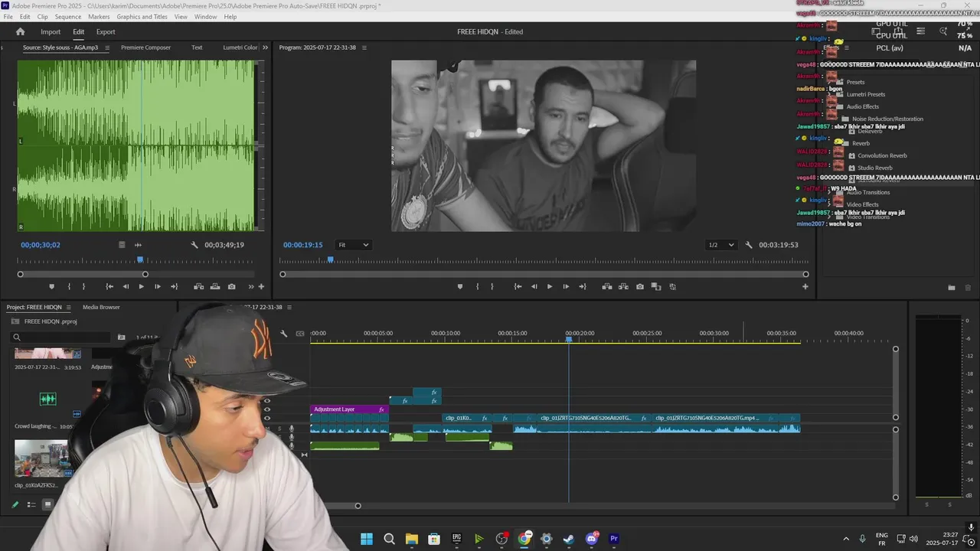The image size is (980, 551).
Task: Open Source panel hamburger menu
Action: [x=106, y=47]
